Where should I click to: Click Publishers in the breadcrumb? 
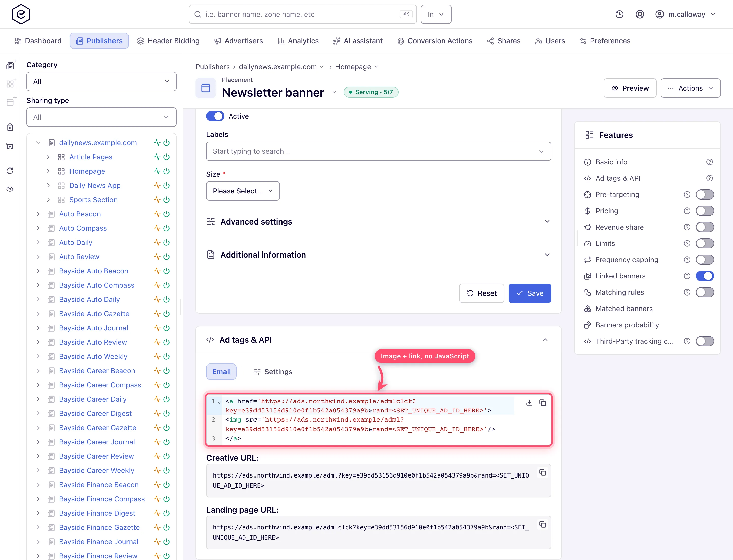pyautogui.click(x=212, y=67)
